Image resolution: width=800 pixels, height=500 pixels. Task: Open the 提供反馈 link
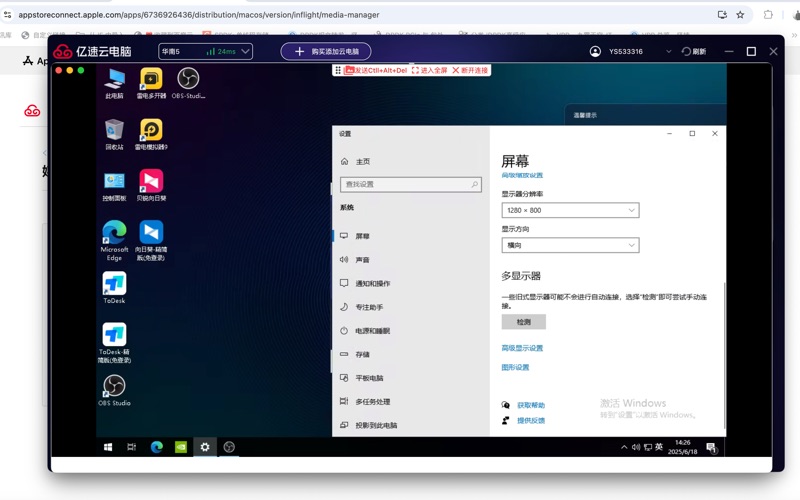tap(531, 420)
